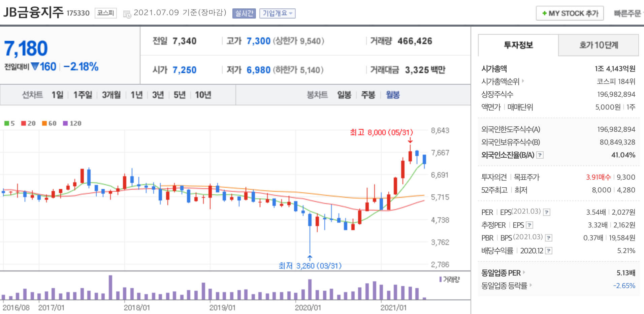
Task: Click the 2021/01 x-axis date label
Action: 393,308
